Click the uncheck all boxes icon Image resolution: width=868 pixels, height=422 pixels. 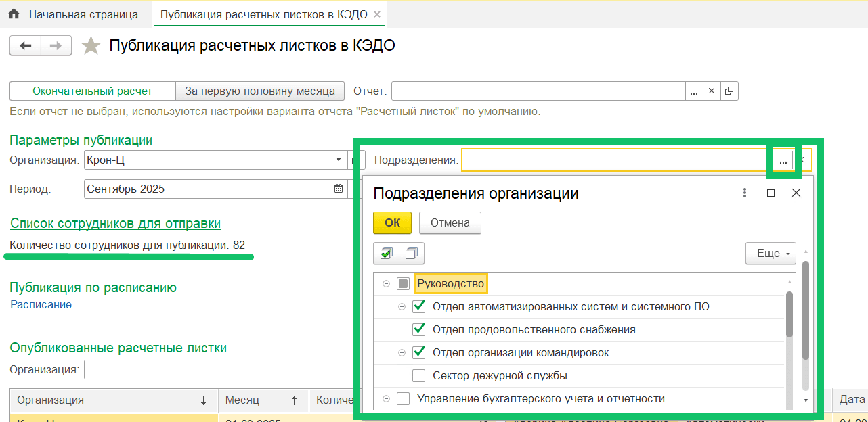pyautogui.click(x=412, y=254)
